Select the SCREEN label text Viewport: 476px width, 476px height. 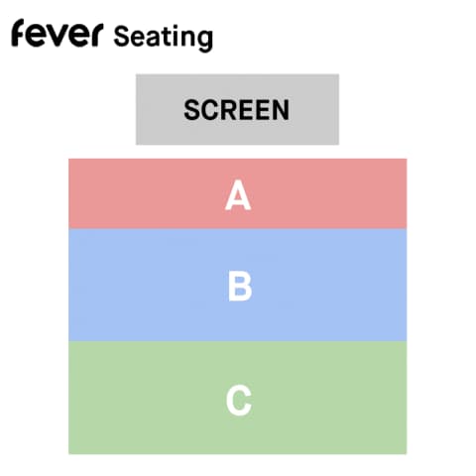point(237,110)
